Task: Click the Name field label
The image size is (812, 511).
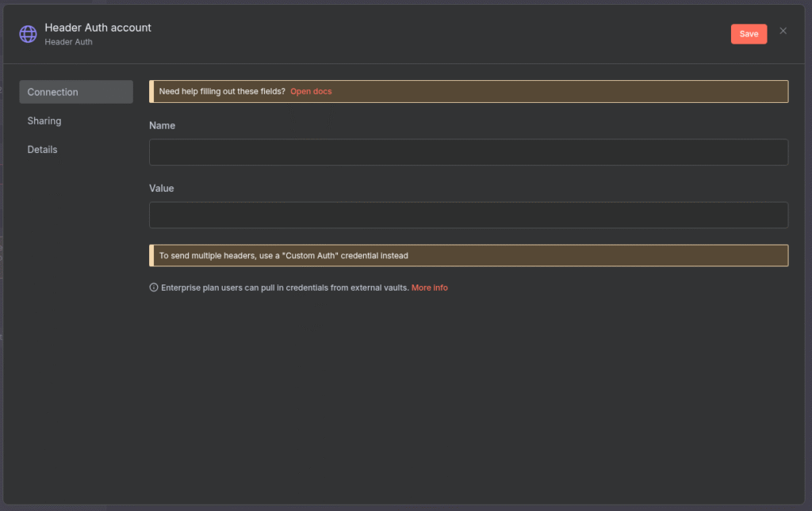Action: tap(162, 126)
